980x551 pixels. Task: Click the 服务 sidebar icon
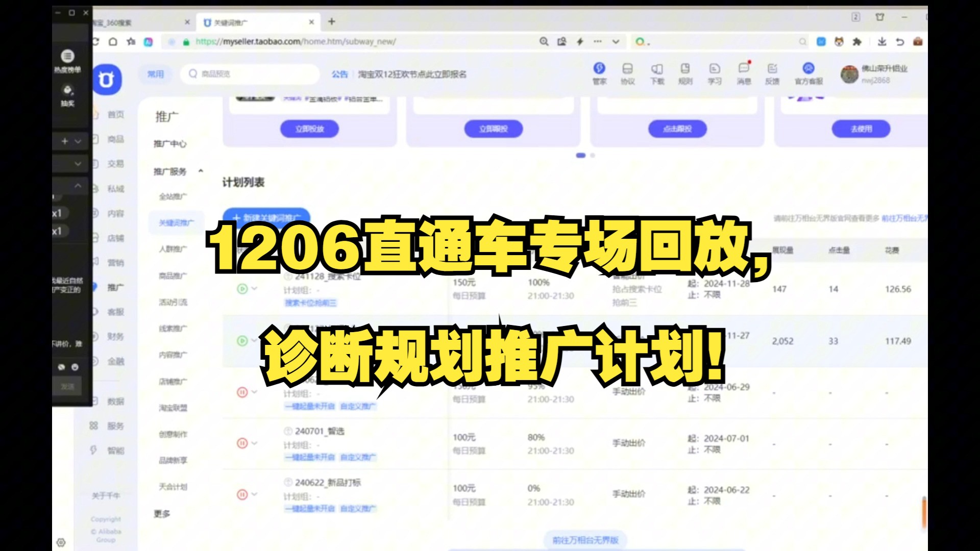pos(94,425)
